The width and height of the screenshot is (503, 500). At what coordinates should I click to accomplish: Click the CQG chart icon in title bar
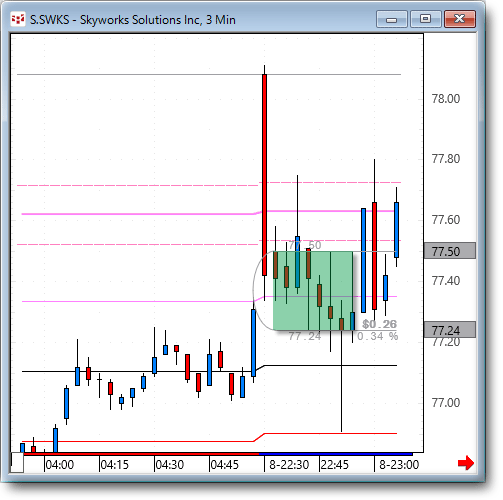[18, 20]
